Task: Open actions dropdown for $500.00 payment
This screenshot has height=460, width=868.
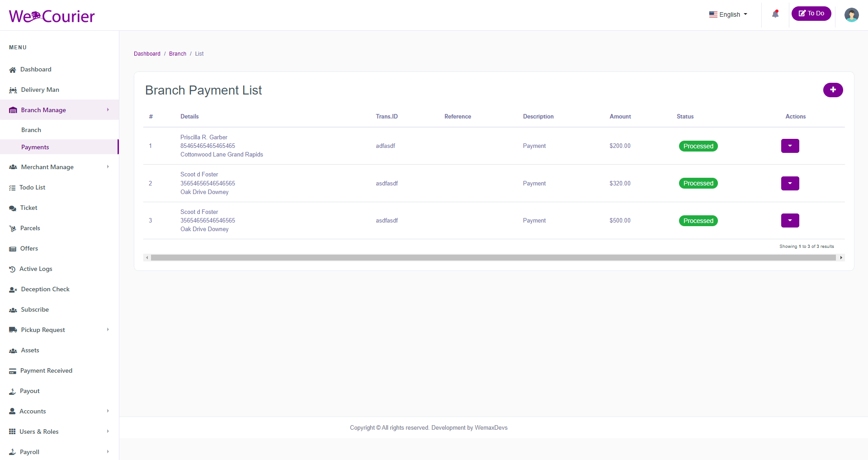Action: 790,221
